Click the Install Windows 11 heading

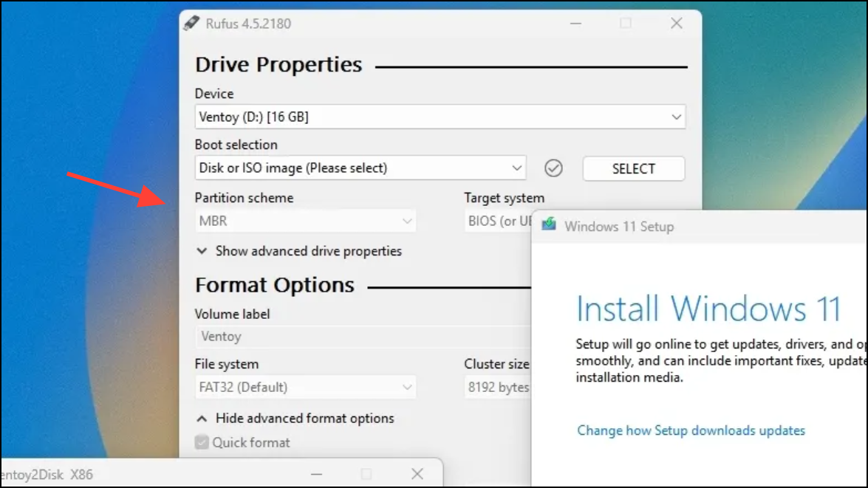708,308
